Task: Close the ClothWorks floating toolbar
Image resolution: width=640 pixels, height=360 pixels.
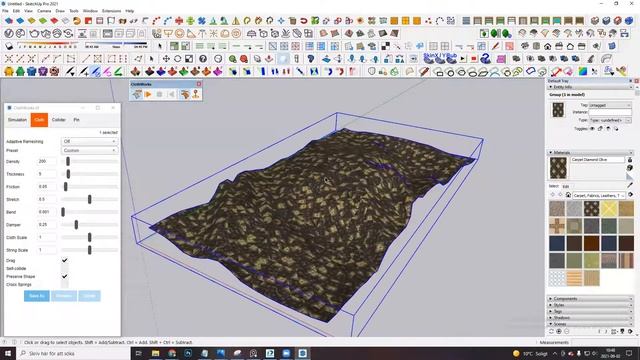Action: click(x=199, y=84)
